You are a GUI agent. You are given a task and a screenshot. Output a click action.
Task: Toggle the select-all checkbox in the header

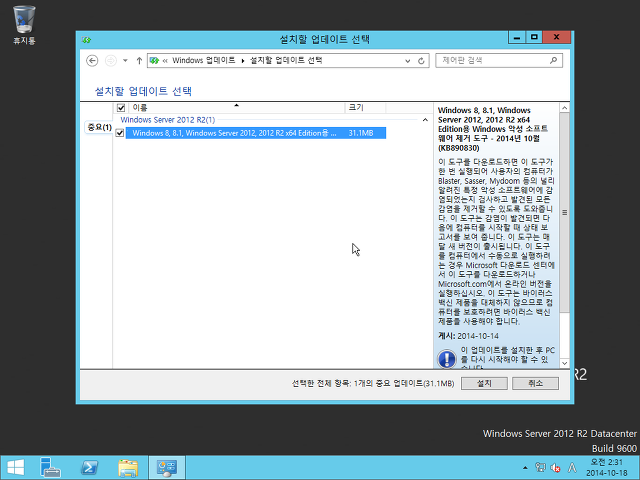[121, 108]
